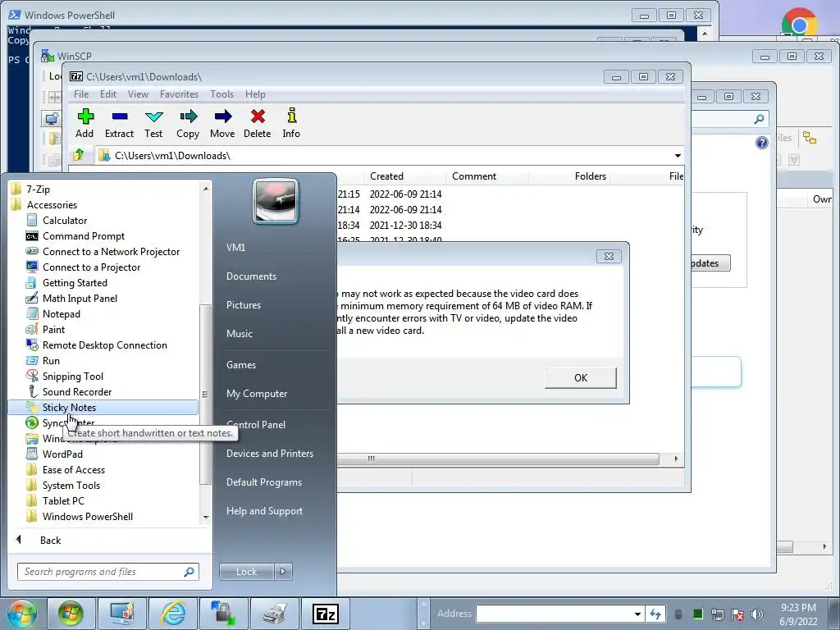Click the volume speaker tray icon
This screenshot has width=840, height=630.
pyautogui.click(x=756, y=614)
